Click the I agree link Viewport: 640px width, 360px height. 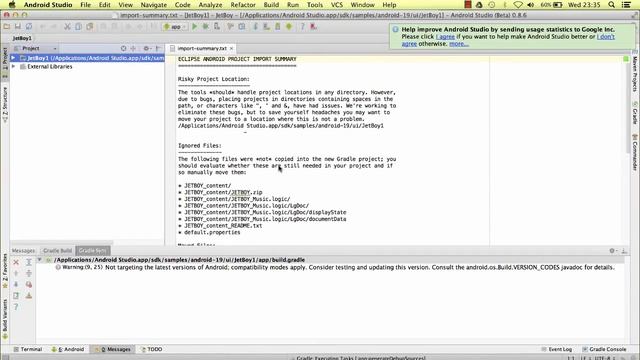click(x=445, y=37)
